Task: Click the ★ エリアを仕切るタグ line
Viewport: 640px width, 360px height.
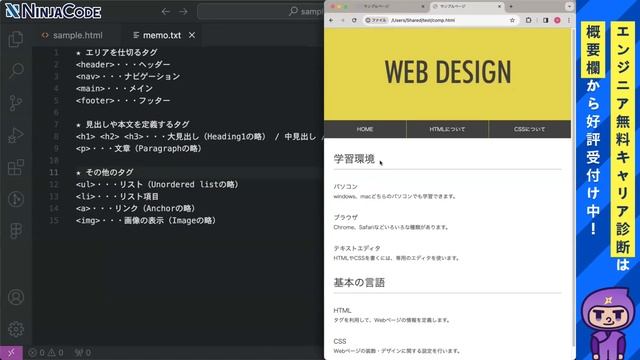Action: [x=116, y=52]
